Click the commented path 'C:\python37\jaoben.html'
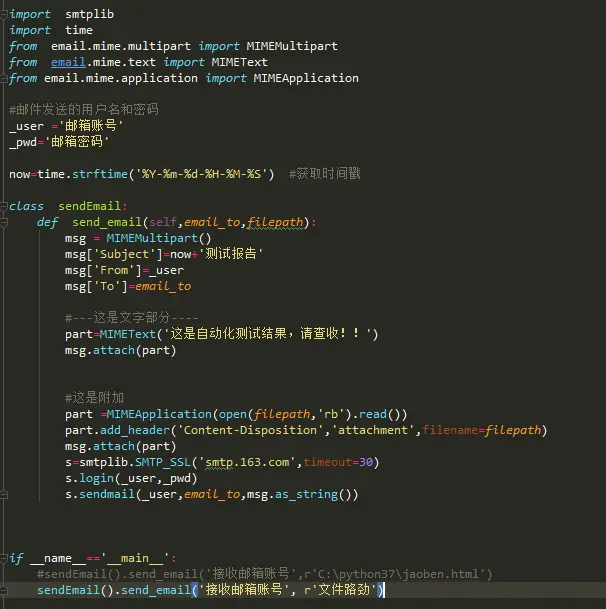 [401, 574]
